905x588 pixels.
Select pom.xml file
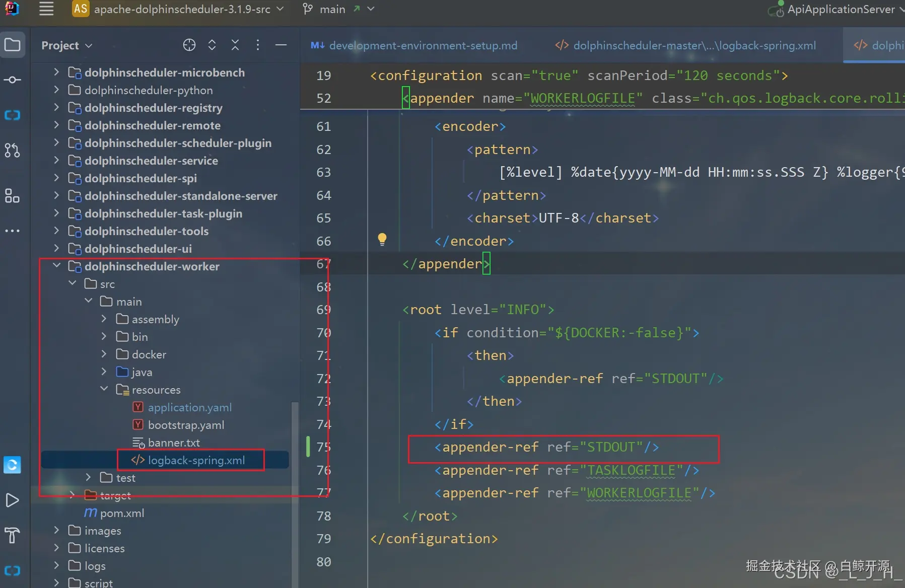click(122, 513)
